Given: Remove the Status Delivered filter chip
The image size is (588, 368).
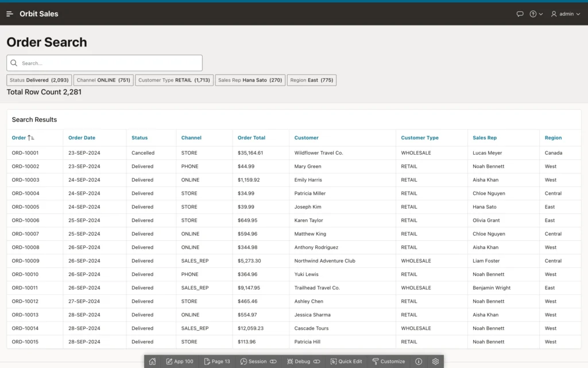Looking at the screenshot, I should pyautogui.click(x=39, y=80).
